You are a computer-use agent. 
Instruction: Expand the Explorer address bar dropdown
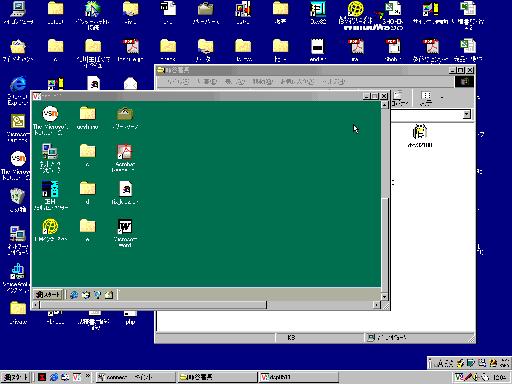coord(467,114)
